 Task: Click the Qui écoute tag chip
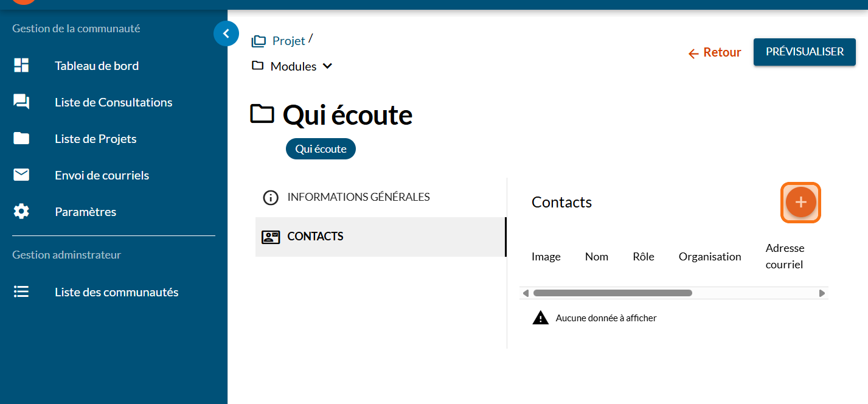click(321, 149)
